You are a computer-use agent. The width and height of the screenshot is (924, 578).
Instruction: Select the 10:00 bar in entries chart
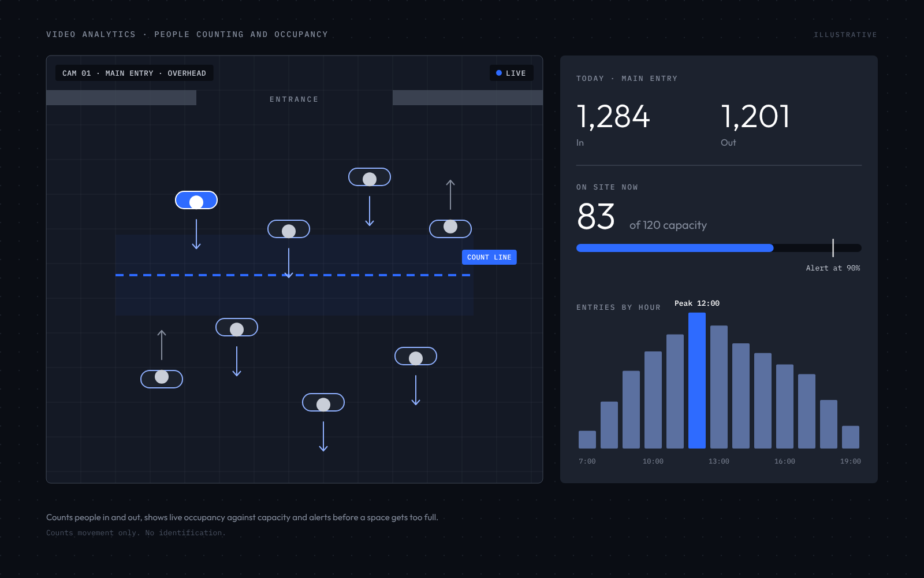point(653,400)
